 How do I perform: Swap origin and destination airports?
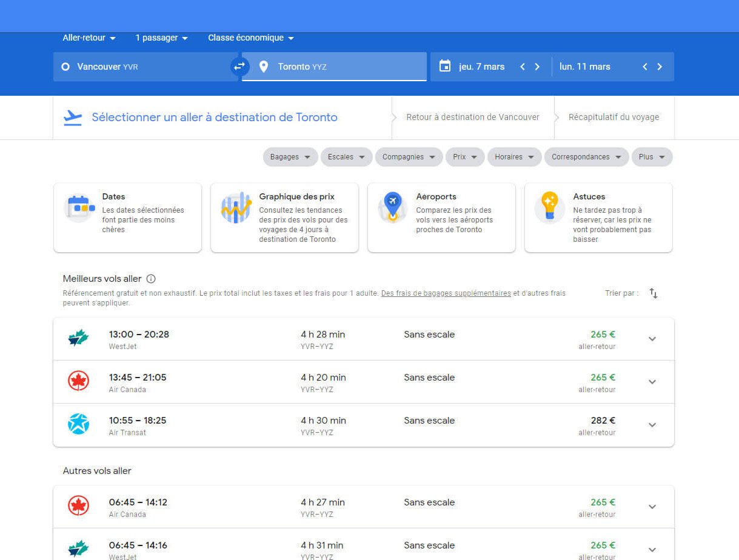(x=239, y=67)
